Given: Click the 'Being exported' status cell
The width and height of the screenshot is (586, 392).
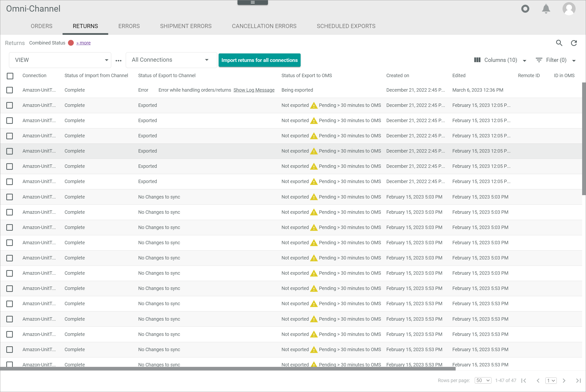Looking at the screenshot, I should click(297, 90).
